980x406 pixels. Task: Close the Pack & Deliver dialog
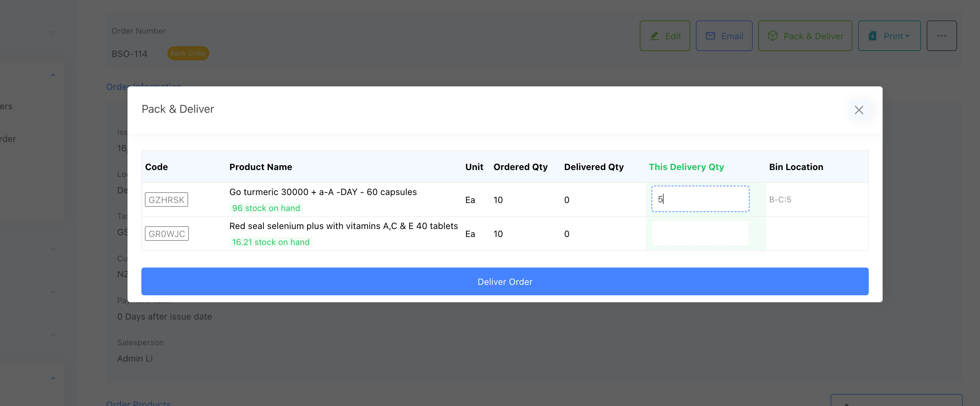(x=858, y=110)
